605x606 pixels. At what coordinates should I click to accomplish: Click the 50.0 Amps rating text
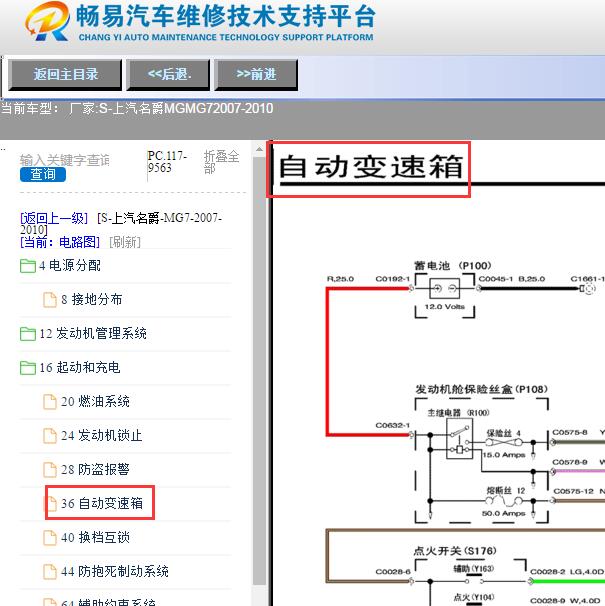pyautogui.click(x=504, y=514)
